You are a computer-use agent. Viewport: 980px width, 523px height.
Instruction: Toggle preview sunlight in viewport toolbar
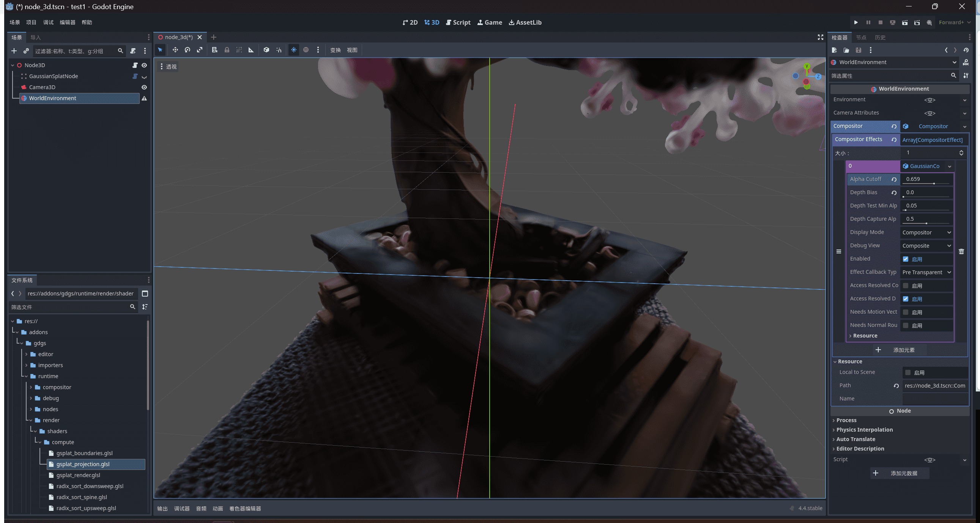[293, 50]
